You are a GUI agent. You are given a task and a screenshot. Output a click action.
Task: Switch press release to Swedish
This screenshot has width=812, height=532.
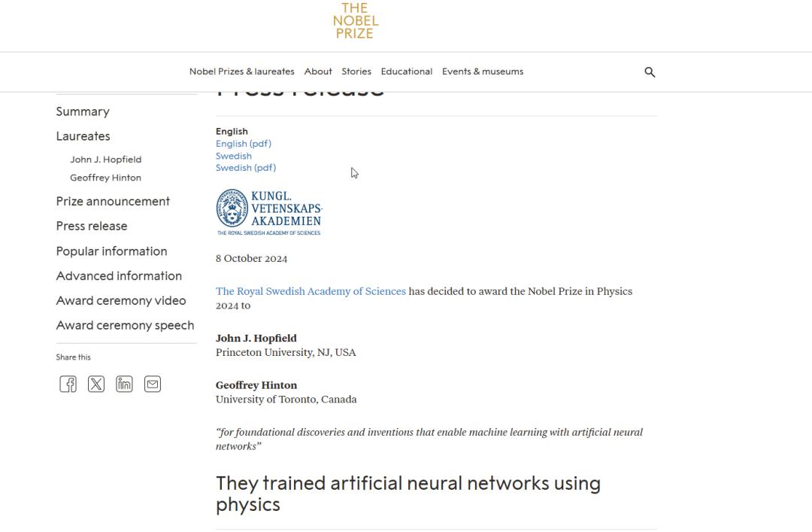coord(234,156)
